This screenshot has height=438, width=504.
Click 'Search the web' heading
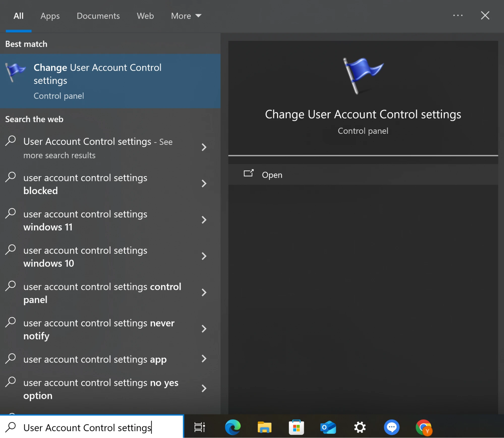tap(34, 119)
